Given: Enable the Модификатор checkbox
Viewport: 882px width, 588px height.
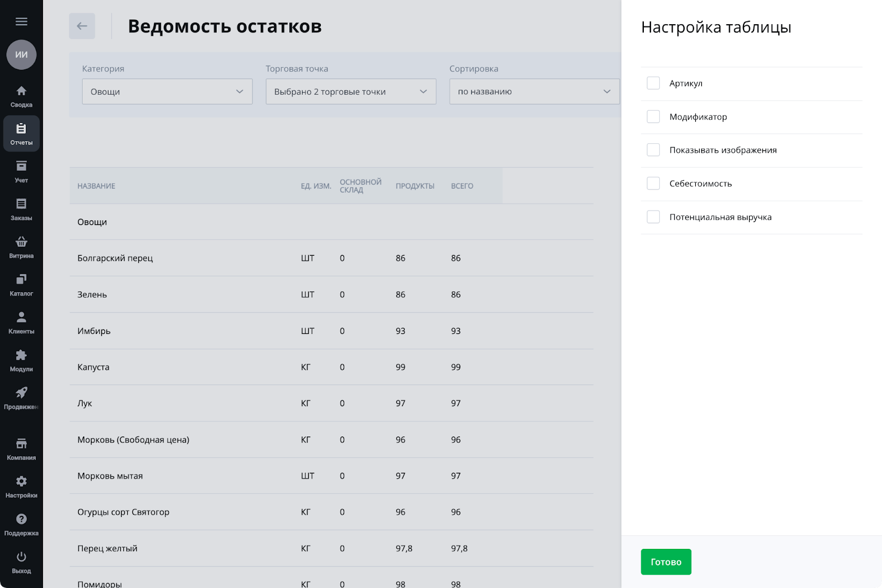Looking at the screenshot, I should point(653,117).
